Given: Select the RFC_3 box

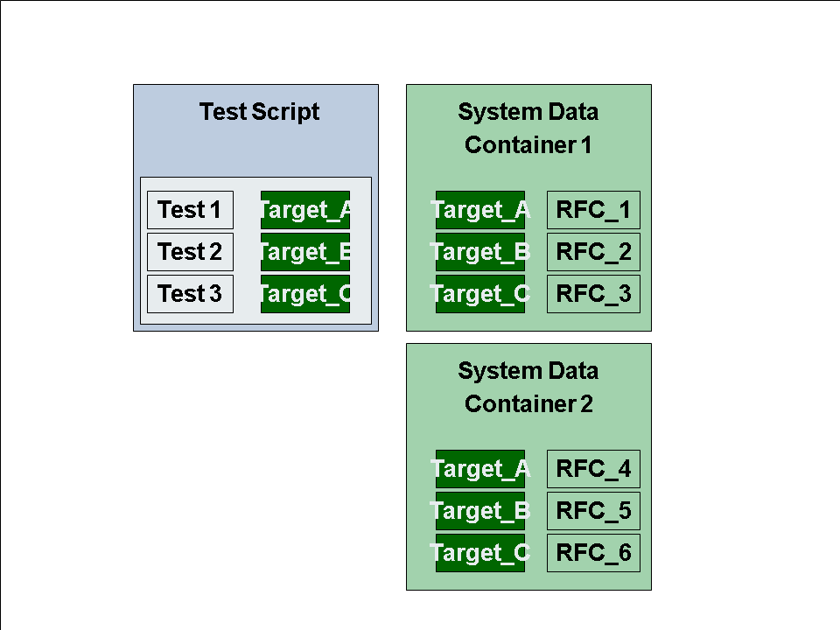Looking at the screenshot, I should tap(593, 294).
